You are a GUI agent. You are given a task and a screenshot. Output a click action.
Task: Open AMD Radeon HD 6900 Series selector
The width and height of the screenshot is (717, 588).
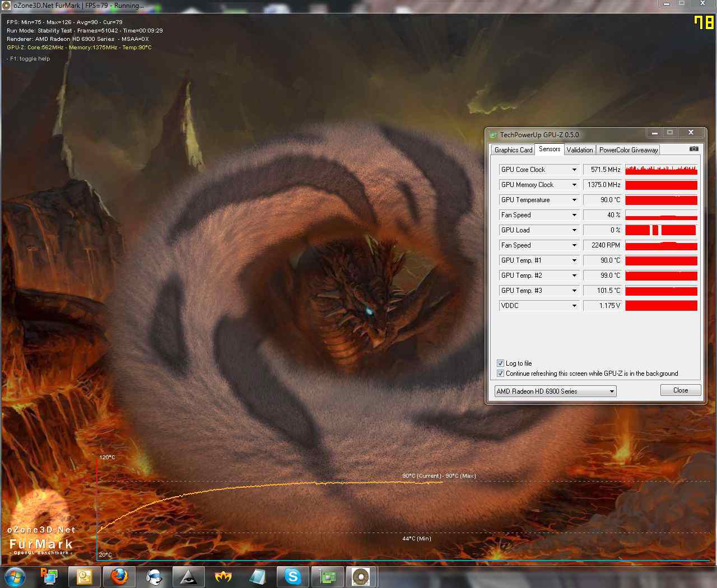point(555,391)
